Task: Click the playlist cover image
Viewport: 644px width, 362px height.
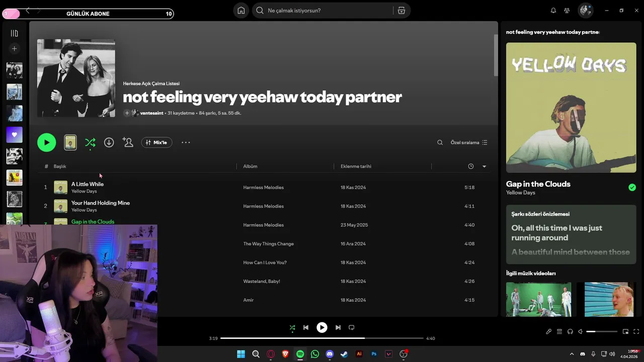Action: [x=76, y=78]
